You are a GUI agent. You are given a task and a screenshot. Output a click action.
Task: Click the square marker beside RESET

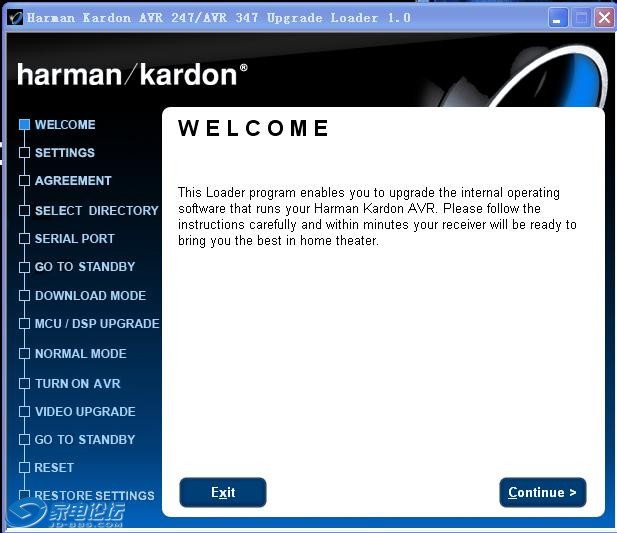pyautogui.click(x=24, y=467)
